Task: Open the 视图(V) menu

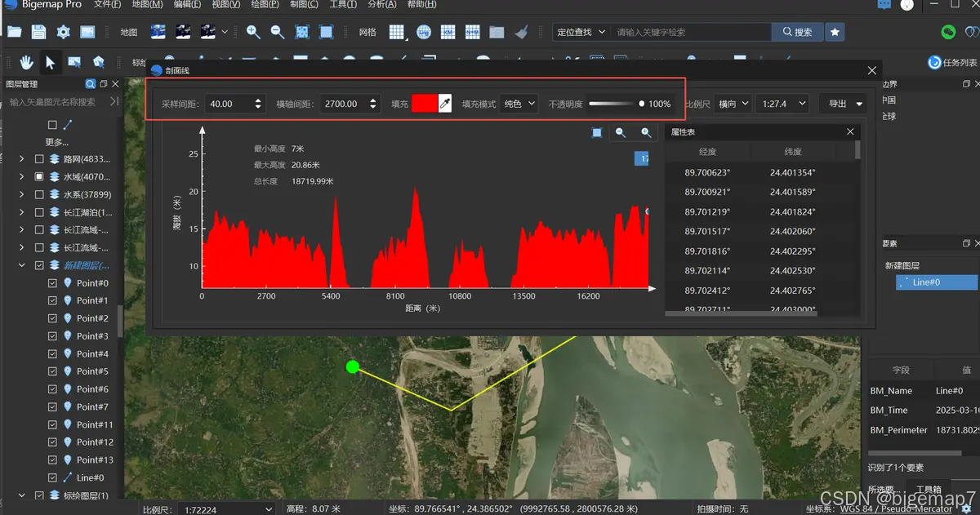Action: pos(226,5)
